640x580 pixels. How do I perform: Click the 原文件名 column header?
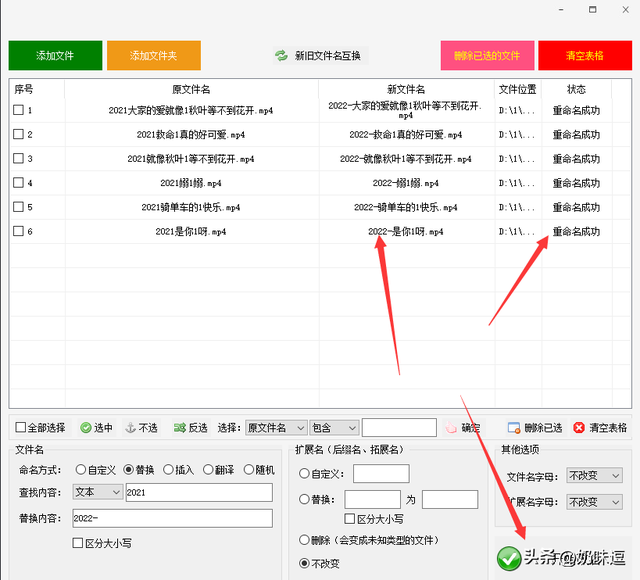pos(191,89)
